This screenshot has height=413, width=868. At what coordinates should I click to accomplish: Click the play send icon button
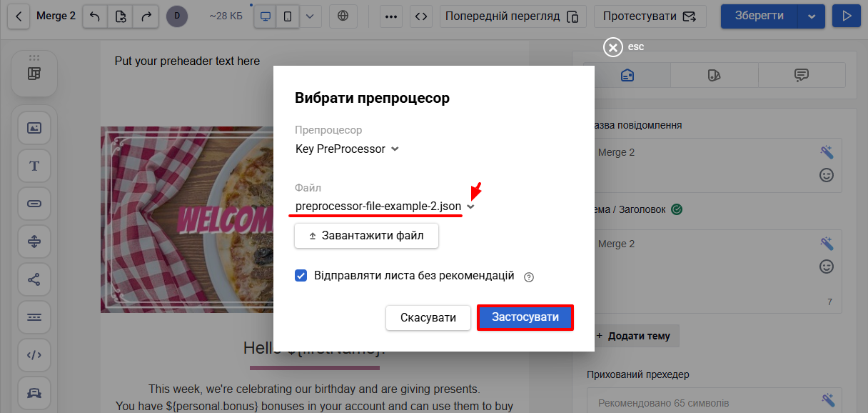(x=847, y=16)
